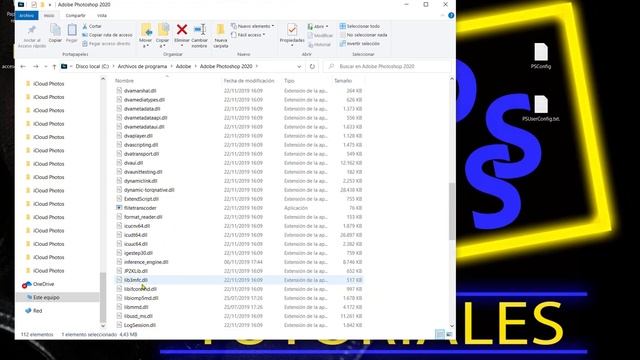Screen dimensions: 640x360
Task: Click Invertir selección
Action: pos(360,44)
